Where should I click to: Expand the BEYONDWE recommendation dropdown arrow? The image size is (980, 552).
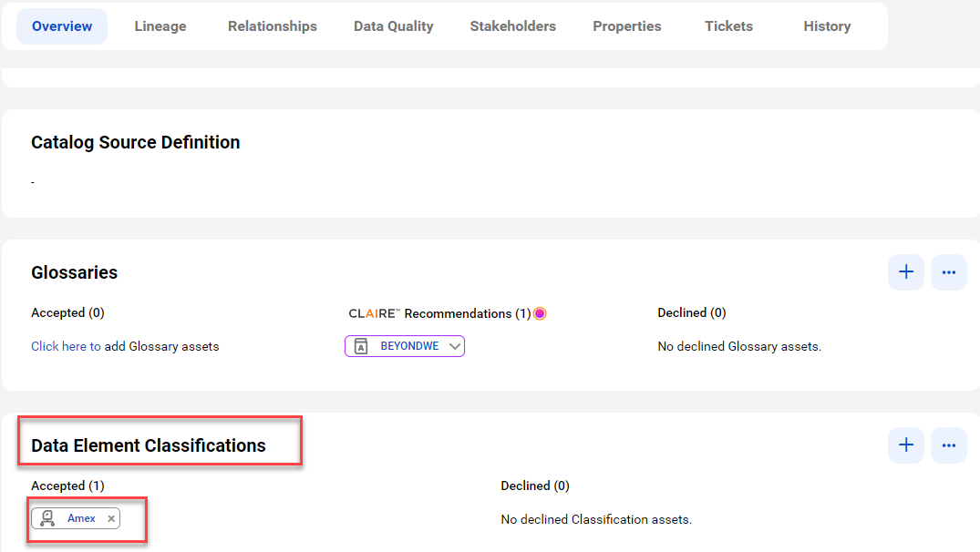pyautogui.click(x=454, y=346)
